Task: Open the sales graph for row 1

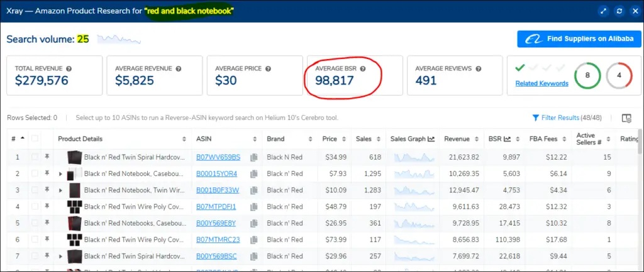Action: click(414, 157)
